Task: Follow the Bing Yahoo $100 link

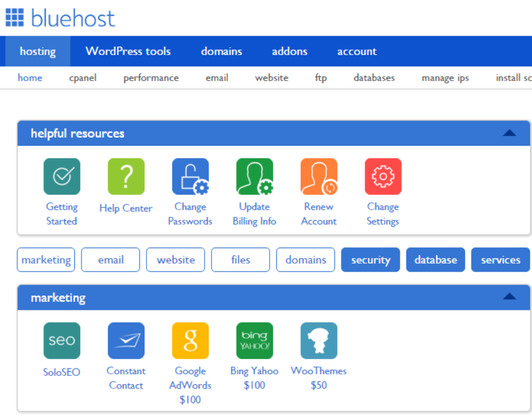Action: tap(255, 378)
